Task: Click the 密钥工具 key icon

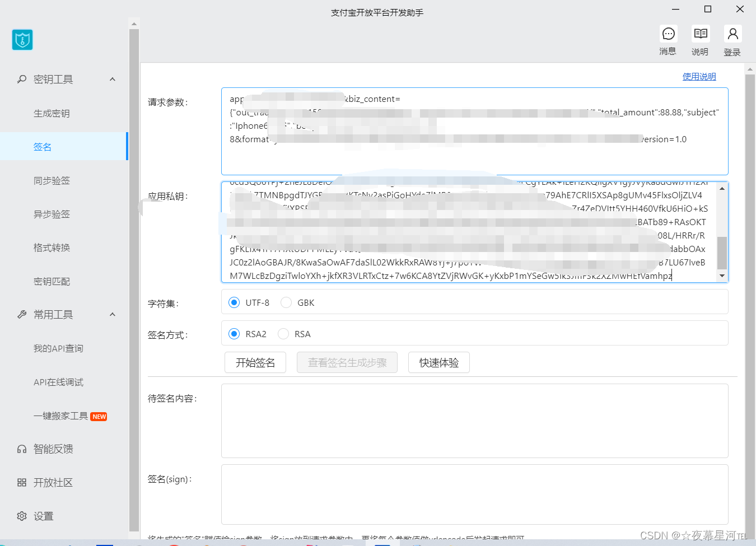Action: pyautogui.click(x=22, y=80)
